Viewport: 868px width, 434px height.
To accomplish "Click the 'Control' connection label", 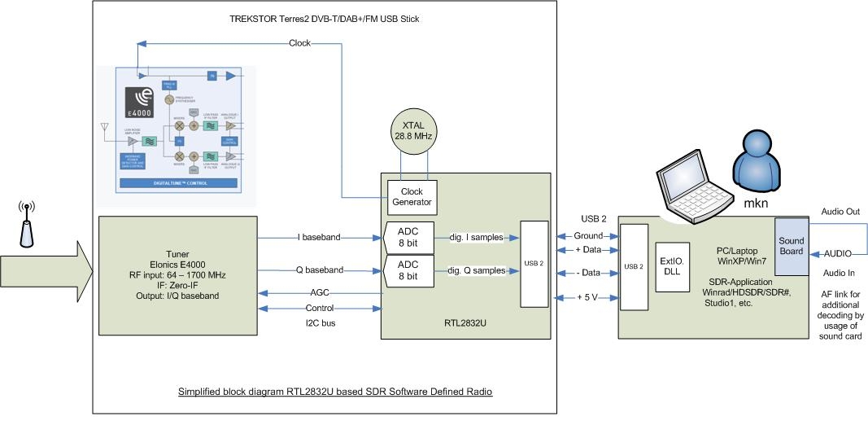I will pyautogui.click(x=320, y=308).
